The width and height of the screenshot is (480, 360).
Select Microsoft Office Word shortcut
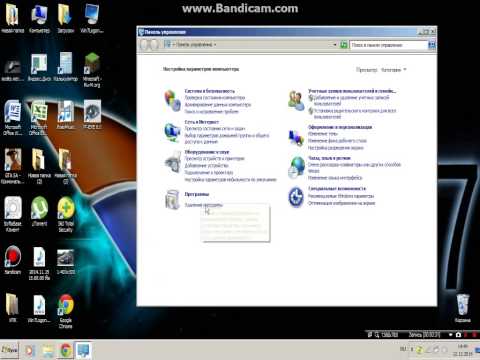[13, 117]
